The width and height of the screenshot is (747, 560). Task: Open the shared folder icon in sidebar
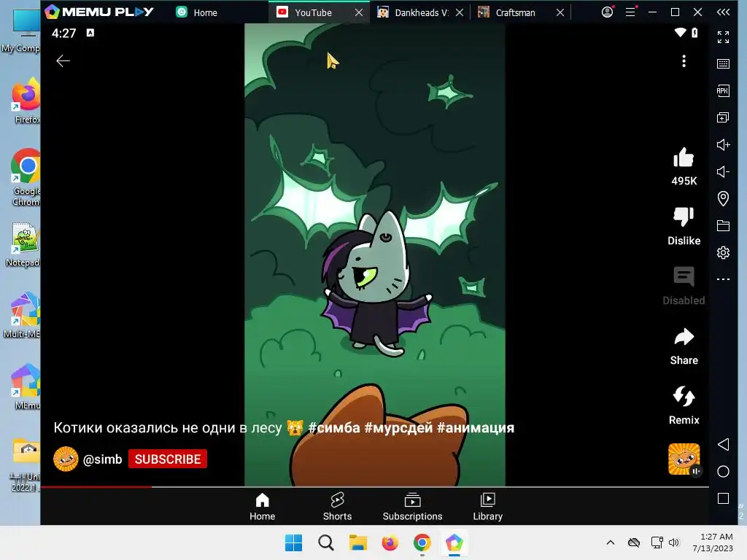click(723, 225)
